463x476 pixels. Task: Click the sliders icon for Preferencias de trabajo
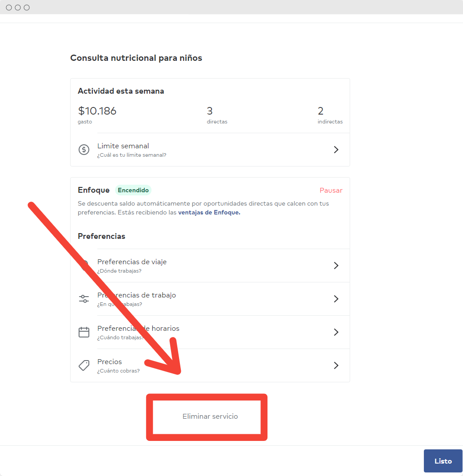(84, 299)
